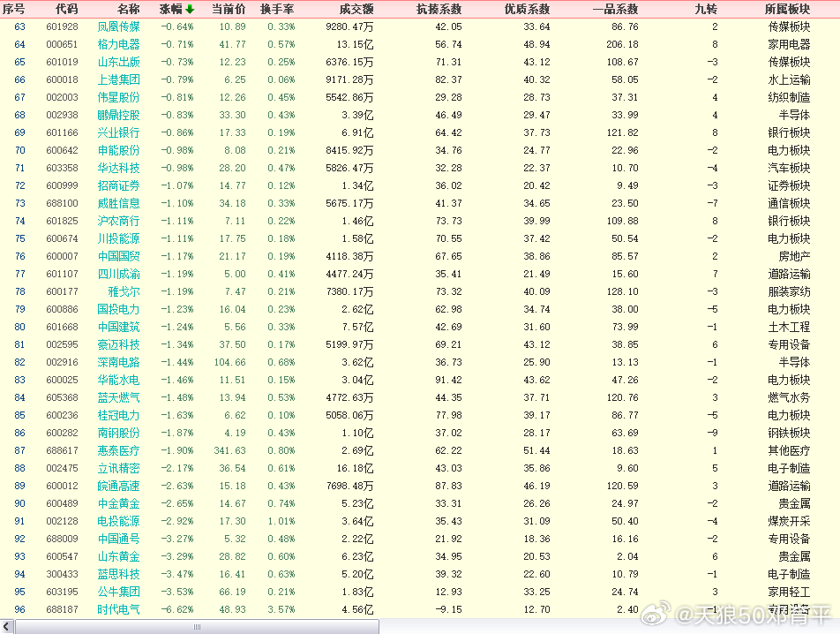Sort by 一品系数 column header
This screenshot has width=840, height=634.
[616, 9]
